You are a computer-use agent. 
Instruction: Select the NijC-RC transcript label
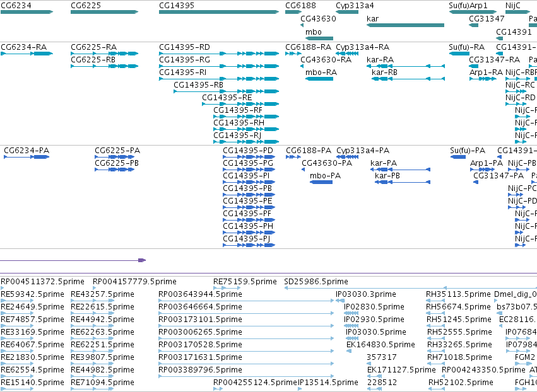click(520, 85)
